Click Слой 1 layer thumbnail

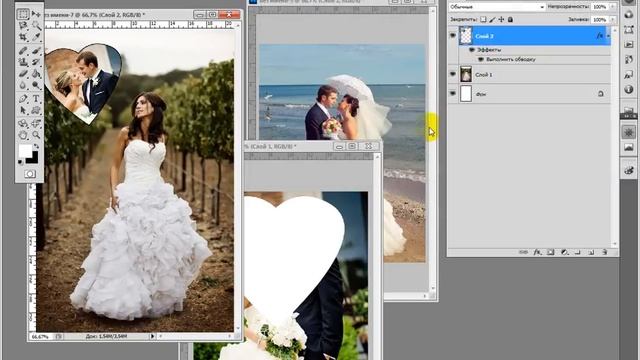tap(466, 74)
